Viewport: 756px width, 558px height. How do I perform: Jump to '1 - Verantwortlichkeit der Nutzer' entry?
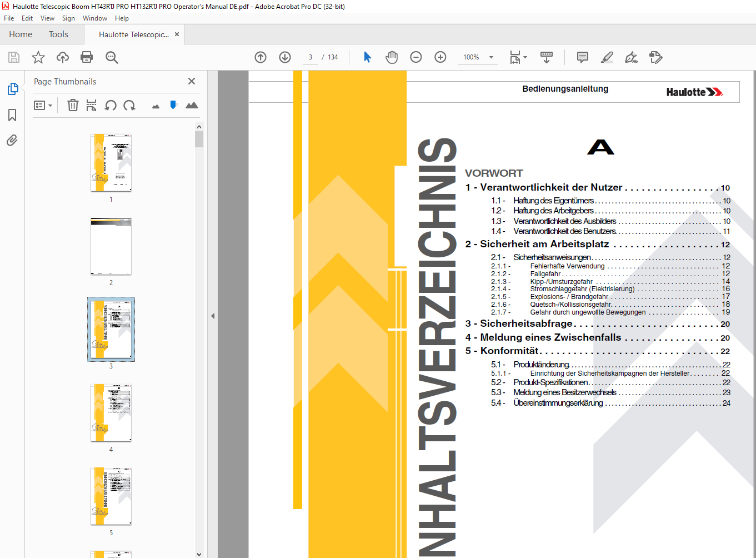tap(598, 188)
